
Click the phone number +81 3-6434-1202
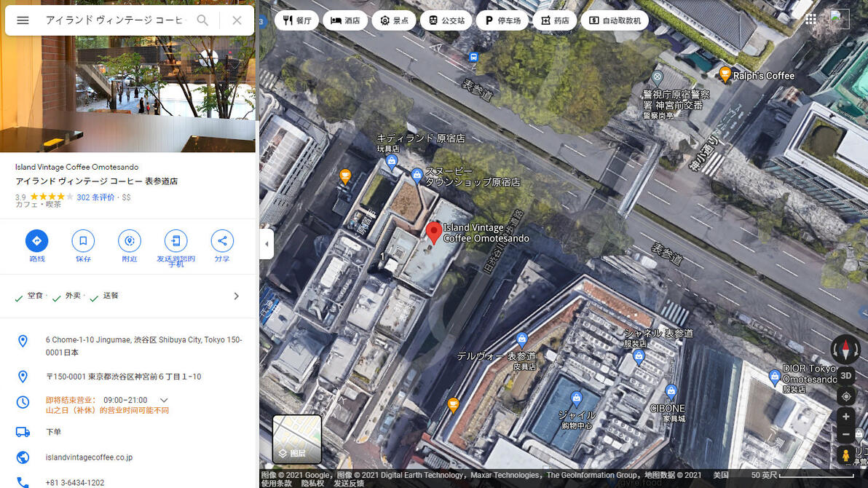point(75,483)
